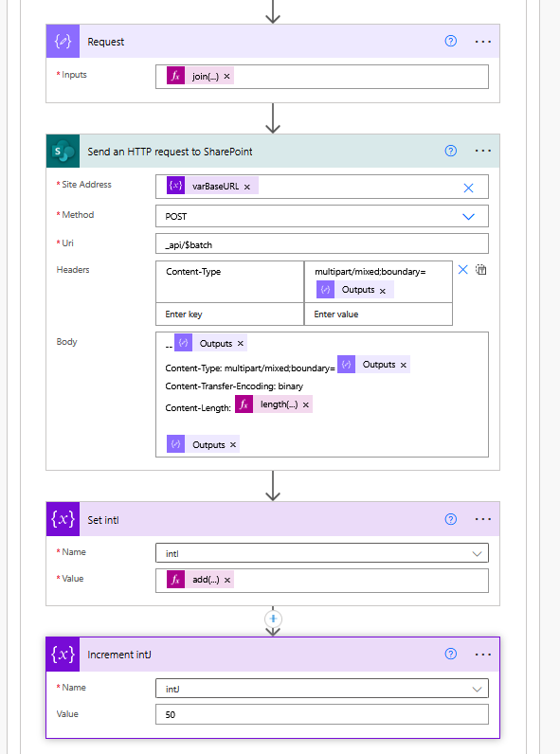560x754 pixels.
Task: Click the Enter value header field
Action: (x=378, y=314)
